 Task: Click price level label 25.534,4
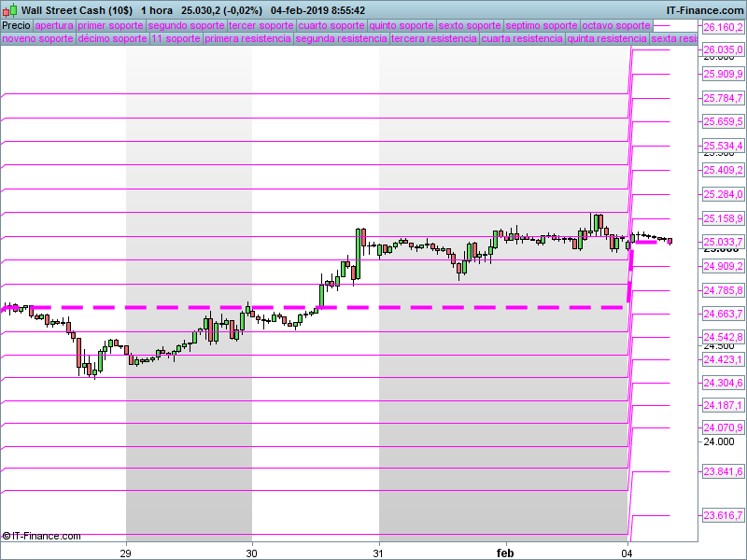pyautogui.click(x=723, y=146)
